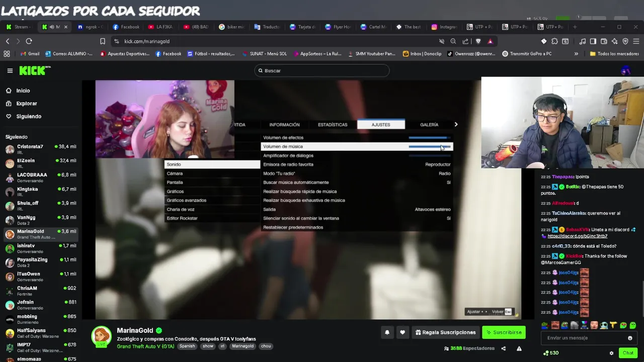
Task: Click the Emisora de radio favorita option
Action: tap(357, 164)
